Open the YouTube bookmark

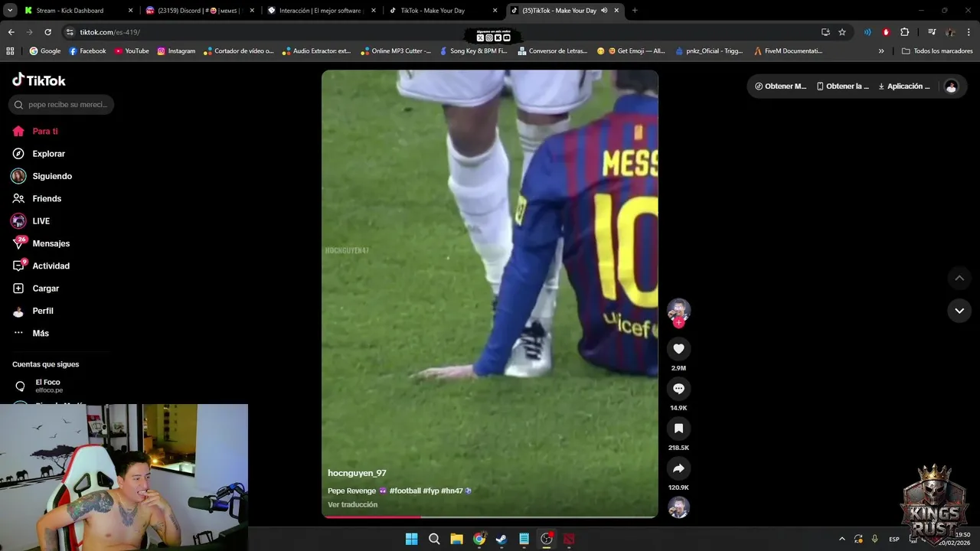[132, 51]
